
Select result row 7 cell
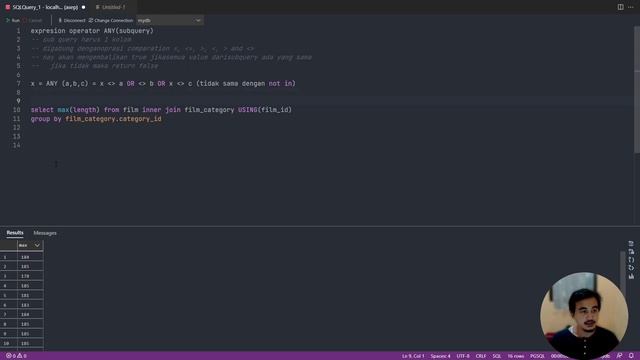click(x=30, y=315)
